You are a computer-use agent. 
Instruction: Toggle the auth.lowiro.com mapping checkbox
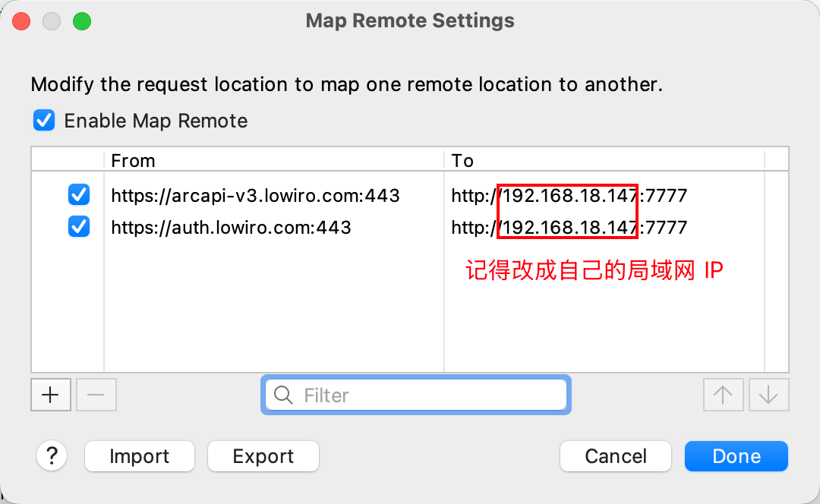79,226
